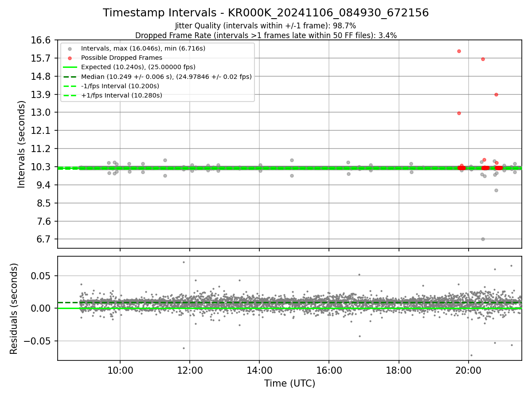The width and height of the screenshot is (532, 399).
Task: Click legend entry 'Possible Dropped Frames'
Action: (121, 58)
